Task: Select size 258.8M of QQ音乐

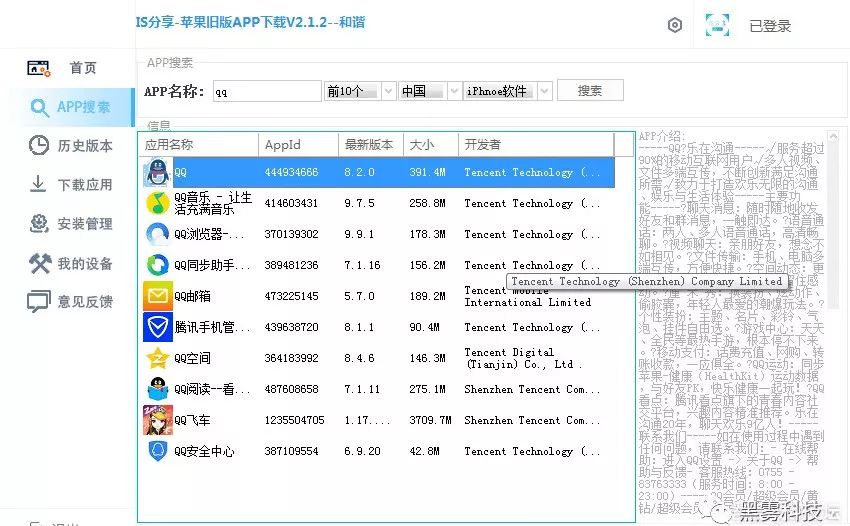Action: [x=427, y=203]
